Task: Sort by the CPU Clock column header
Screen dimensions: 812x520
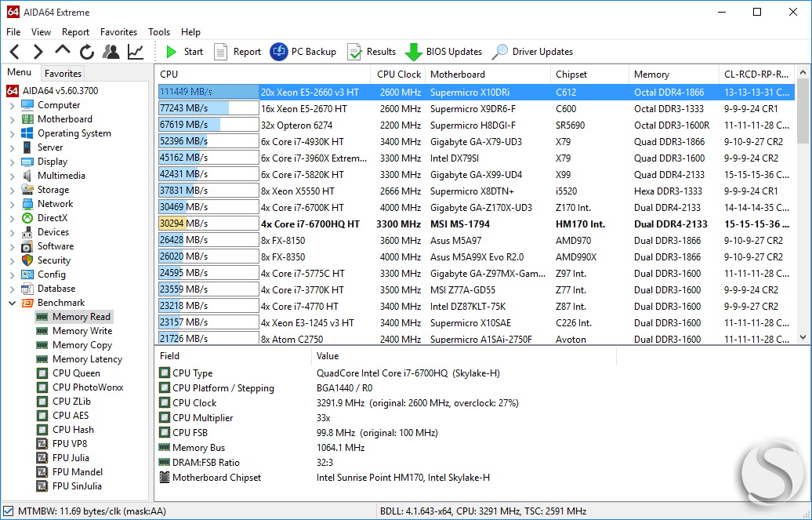Action: point(398,75)
